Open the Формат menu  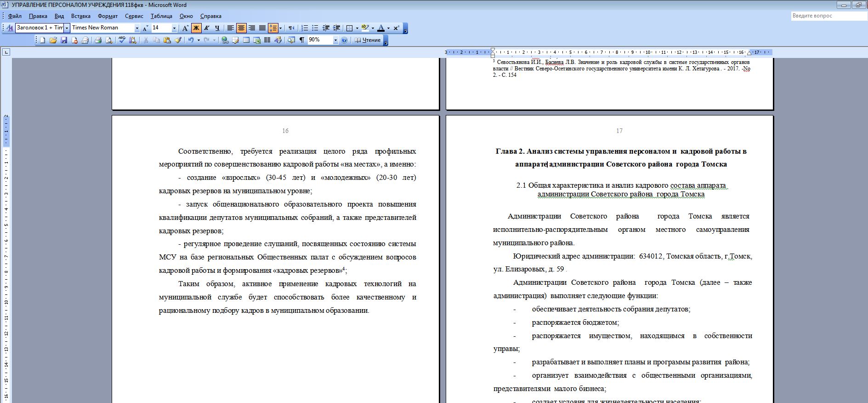click(108, 16)
